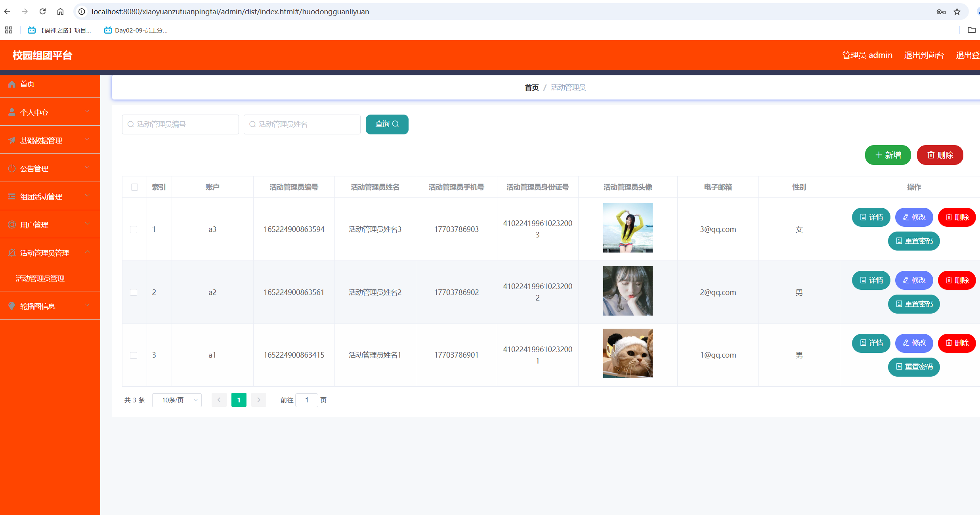
Task: Click the 活动管理员姓名 search field
Action: 302,124
